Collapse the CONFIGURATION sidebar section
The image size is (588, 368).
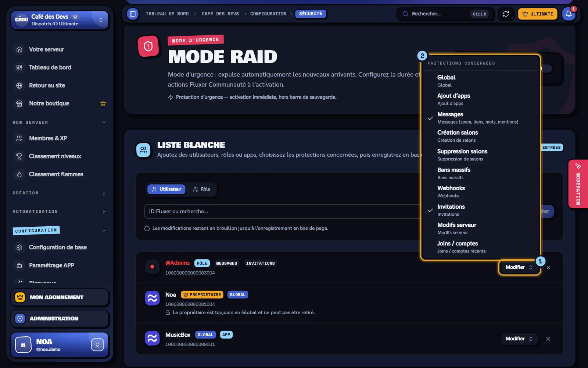pos(59,231)
